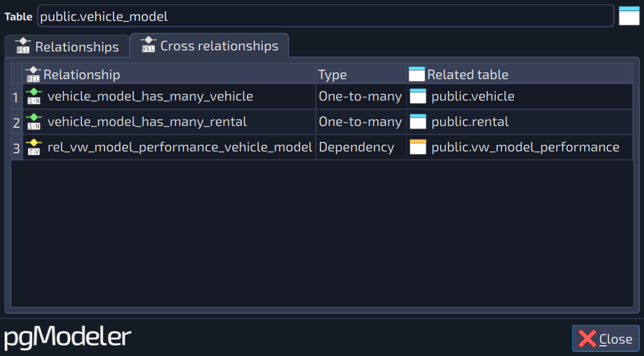Click the view icon next to public.vw_model_performance
Screen dimensions: 644x356
(418, 147)
